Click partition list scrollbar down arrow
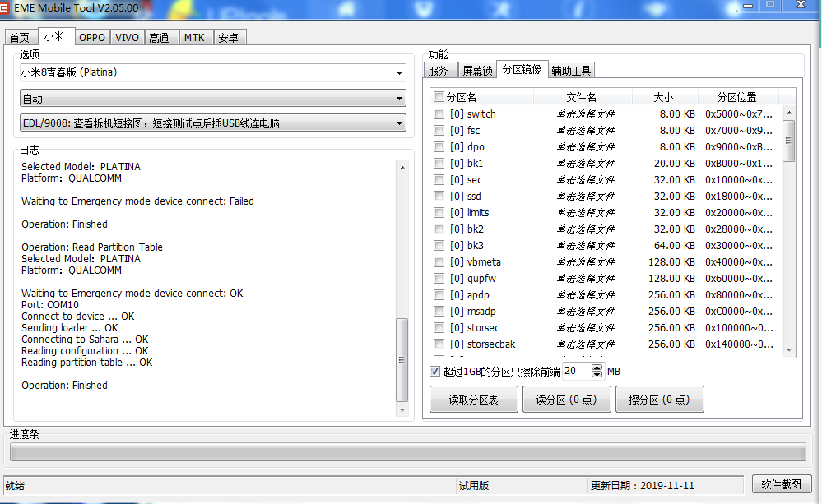This screenshot has height=504, width=822. point(789,350)
